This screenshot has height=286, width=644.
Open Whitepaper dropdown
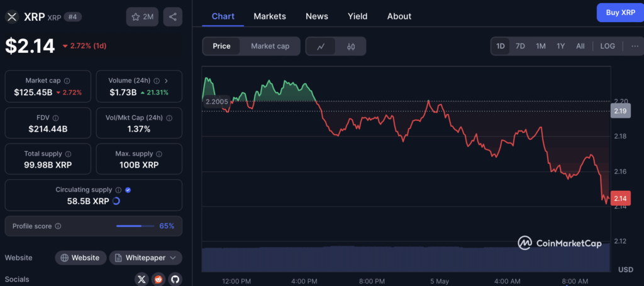pyautogui.click(x=146, y=258)
